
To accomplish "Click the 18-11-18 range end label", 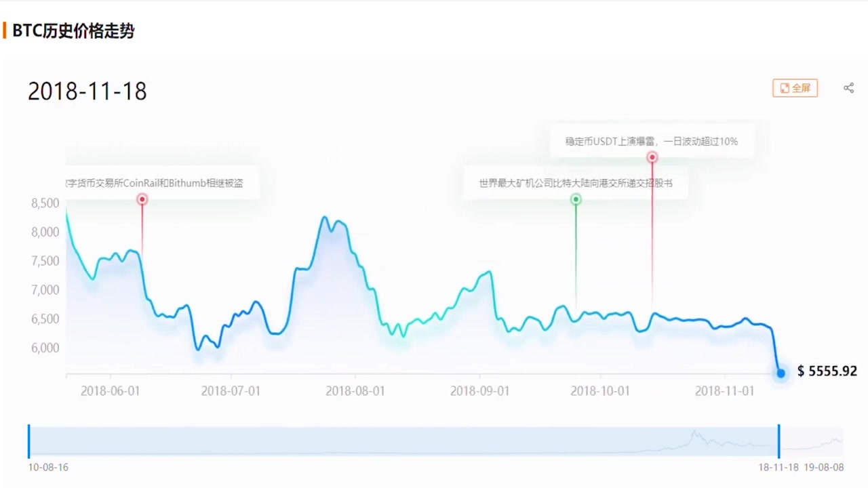I will [778, 468].
